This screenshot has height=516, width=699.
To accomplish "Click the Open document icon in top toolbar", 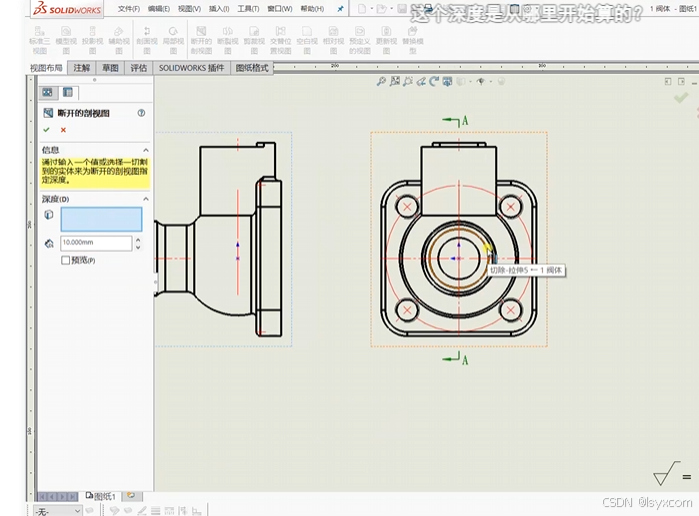I will click(x=381, y=9).
